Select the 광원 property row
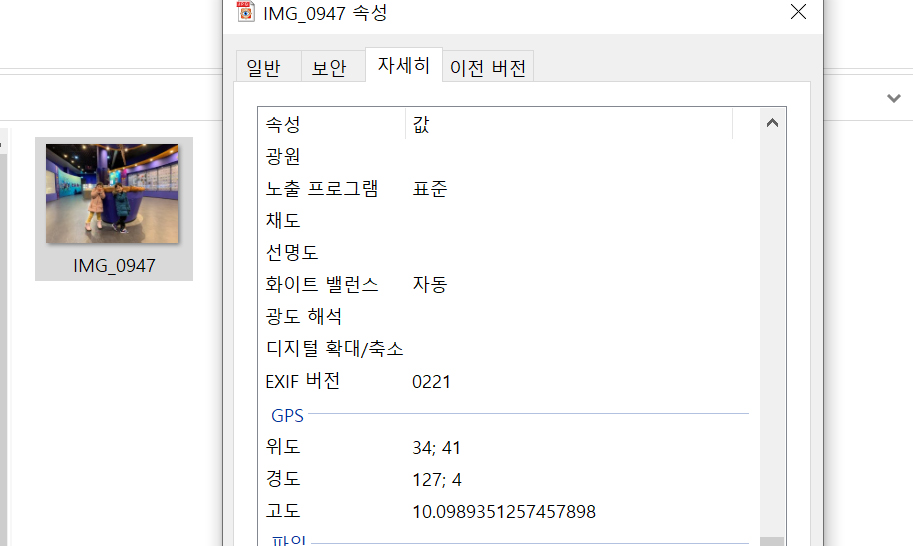 tap(507, 156)
